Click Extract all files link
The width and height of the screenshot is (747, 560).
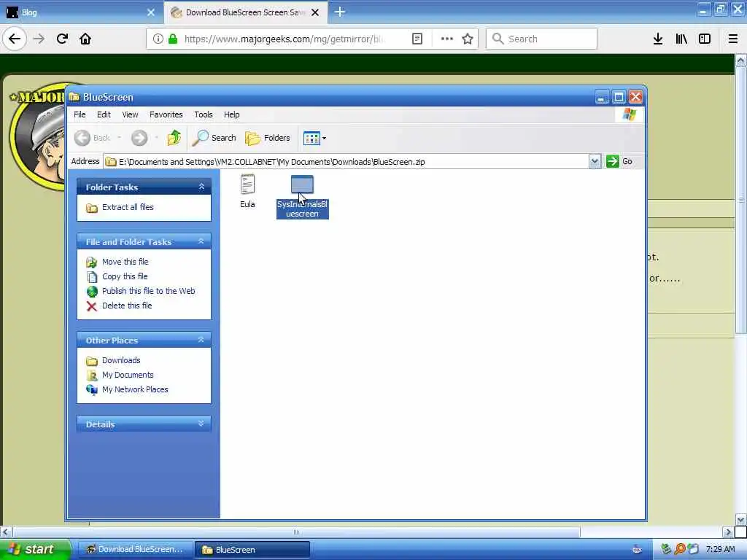(128, 207)
